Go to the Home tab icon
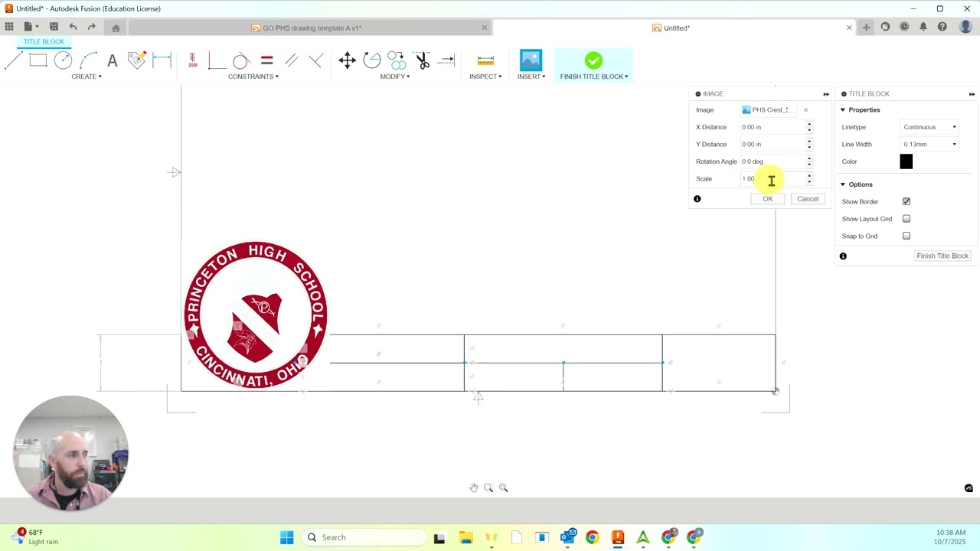The width and height of the screenshot is (980, 551). click(x=116, y=28)
